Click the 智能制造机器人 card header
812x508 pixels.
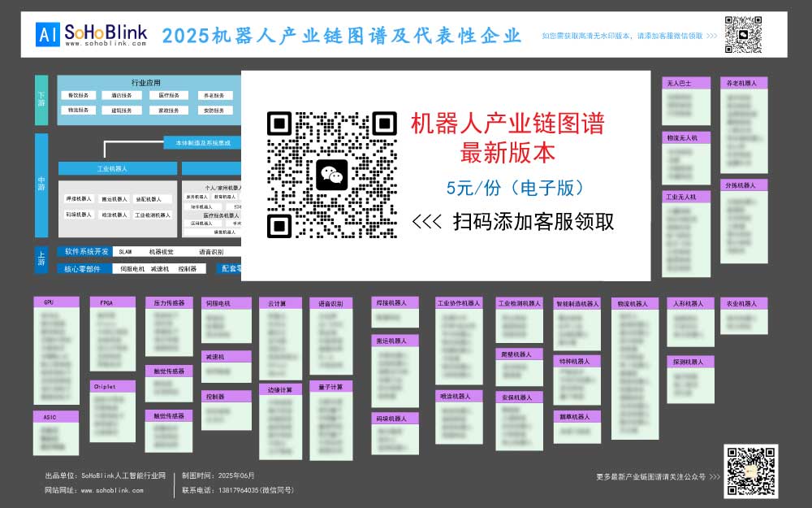coord(577,304)
